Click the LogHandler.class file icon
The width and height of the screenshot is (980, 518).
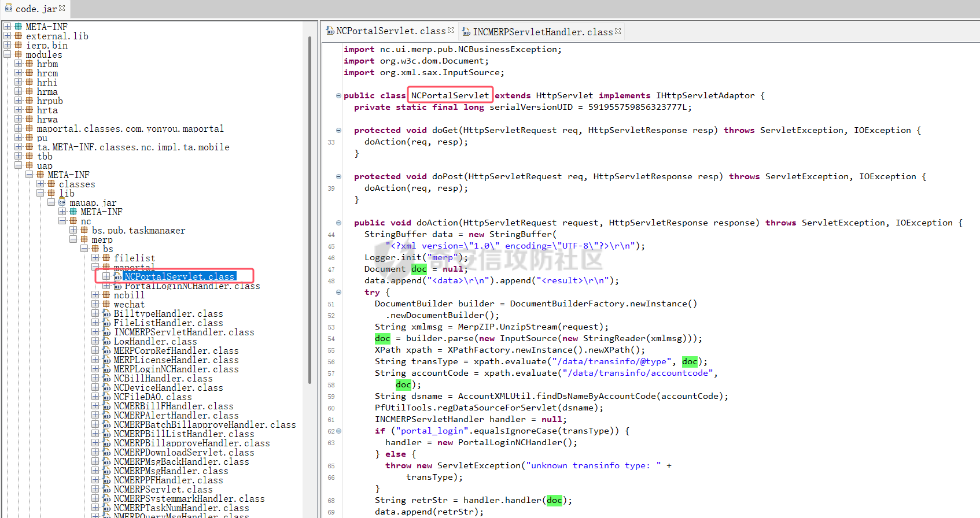[x=106, y=341]
